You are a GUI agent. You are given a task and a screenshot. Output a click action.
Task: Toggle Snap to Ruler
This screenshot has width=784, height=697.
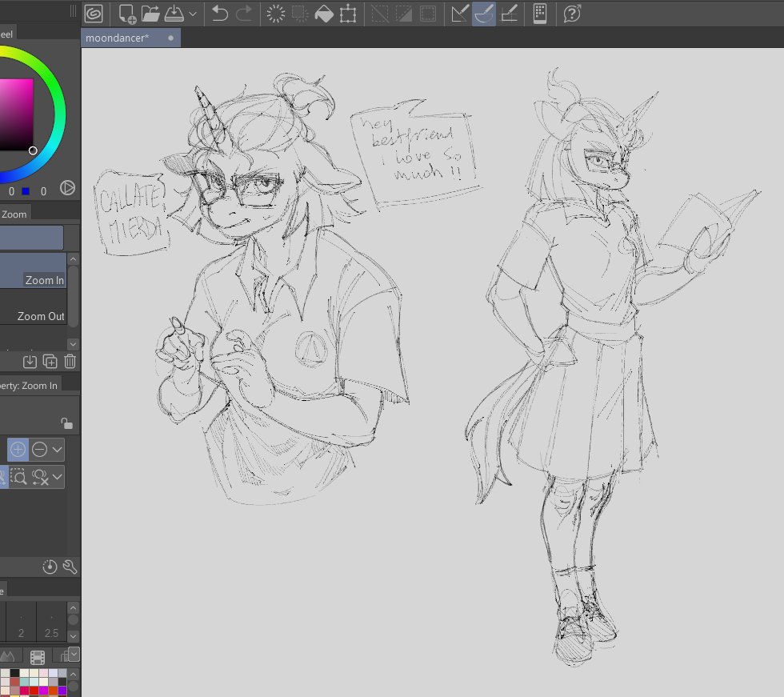[x=459, y=14]
